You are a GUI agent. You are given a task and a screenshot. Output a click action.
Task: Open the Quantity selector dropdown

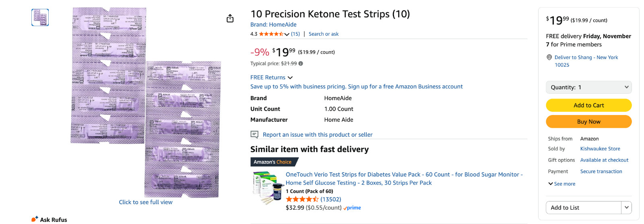tap(588, 87)
